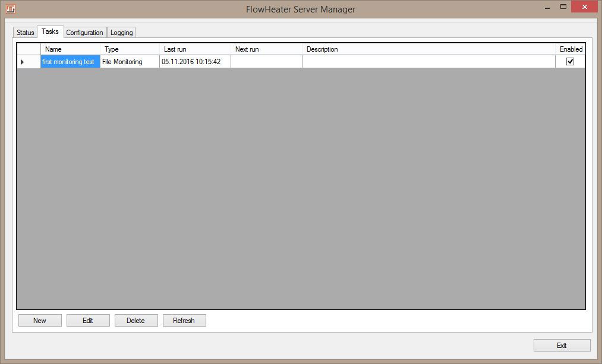Click the Next run column header
602x364 pixels.
tap(266, 49)
